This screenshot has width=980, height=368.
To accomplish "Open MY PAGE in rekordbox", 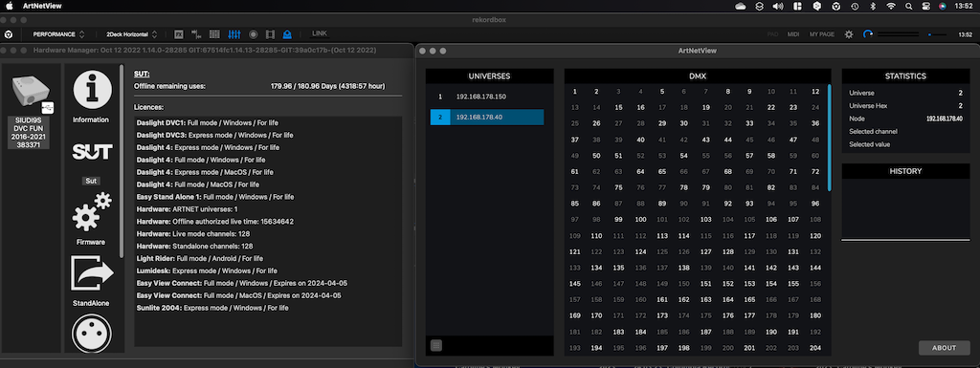I will [822, 34].
